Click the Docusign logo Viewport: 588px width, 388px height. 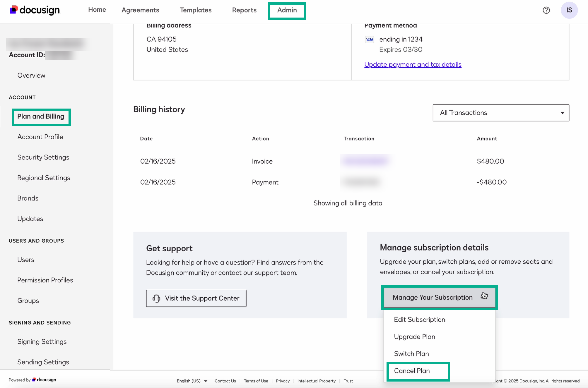pyautogui.click(x=35, y=10)
